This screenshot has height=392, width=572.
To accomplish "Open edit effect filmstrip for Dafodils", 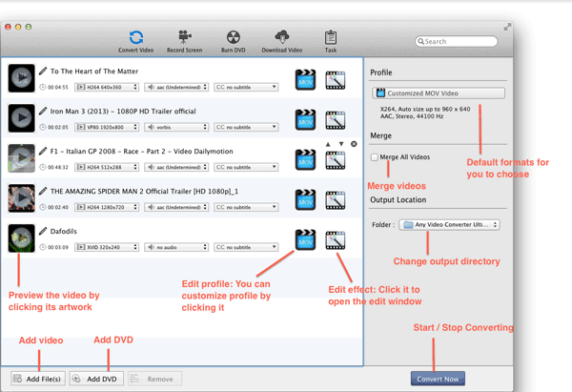I will (x=335, y=240).
